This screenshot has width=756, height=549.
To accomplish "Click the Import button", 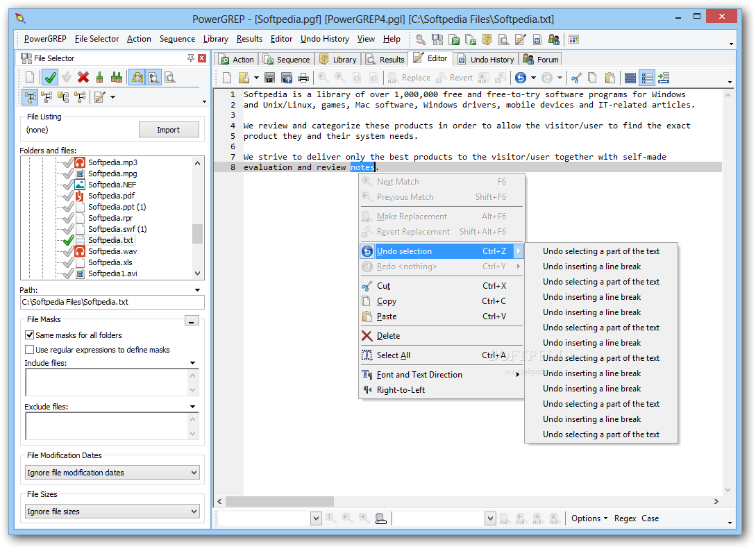I will (x=169, y=130).
